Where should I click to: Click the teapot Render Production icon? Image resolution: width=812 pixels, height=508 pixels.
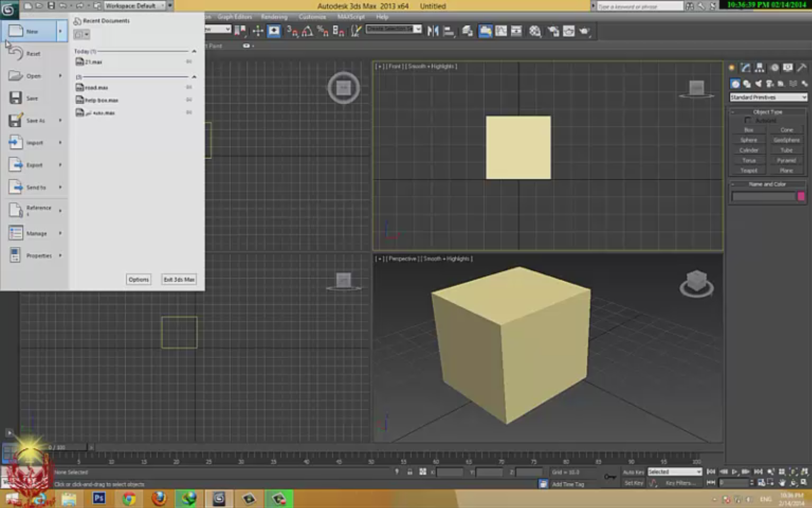584,31
